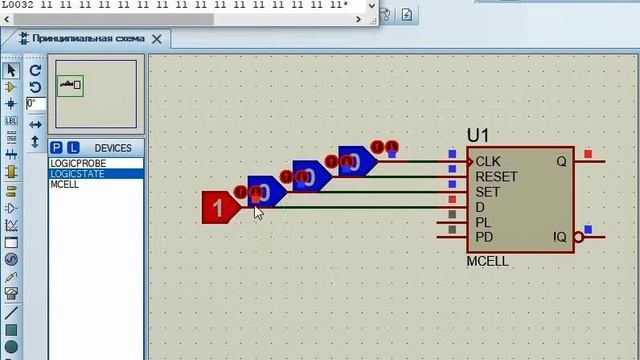Rotate anticlockwise with the second rotate icon
Viewport: 640px width, 360px height.
[x=35, y=87]
